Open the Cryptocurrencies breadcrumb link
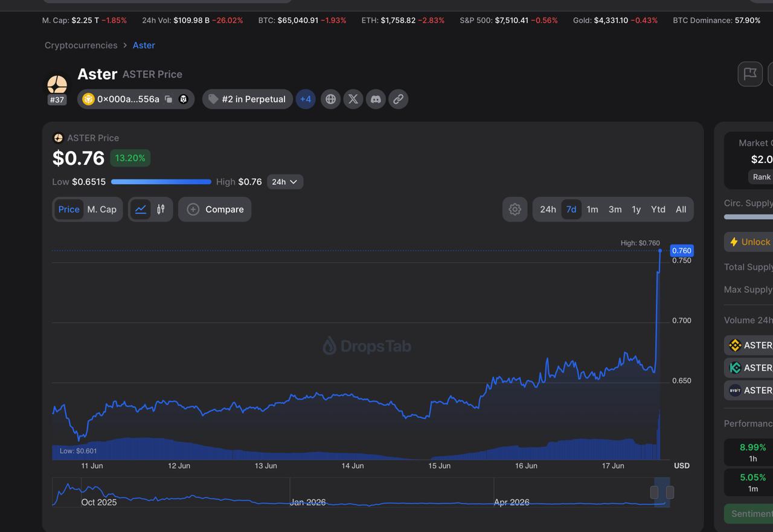This screenshot has width=773, height=532. pos(81,45)
